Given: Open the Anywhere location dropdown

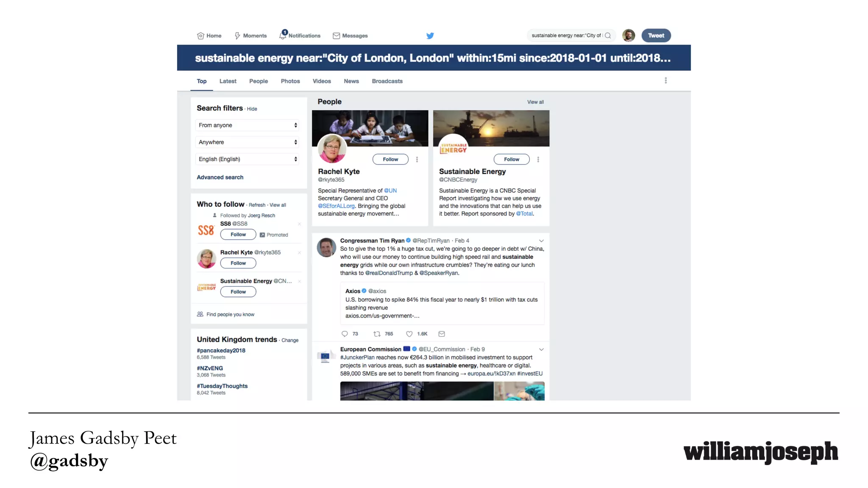Looking at the screenshot, I should click(248, 142).
